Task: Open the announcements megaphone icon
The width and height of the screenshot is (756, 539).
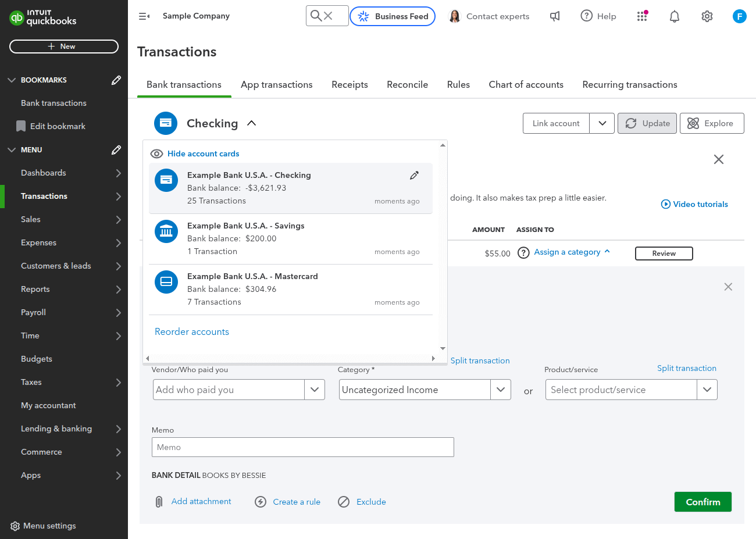Action: 555,16
